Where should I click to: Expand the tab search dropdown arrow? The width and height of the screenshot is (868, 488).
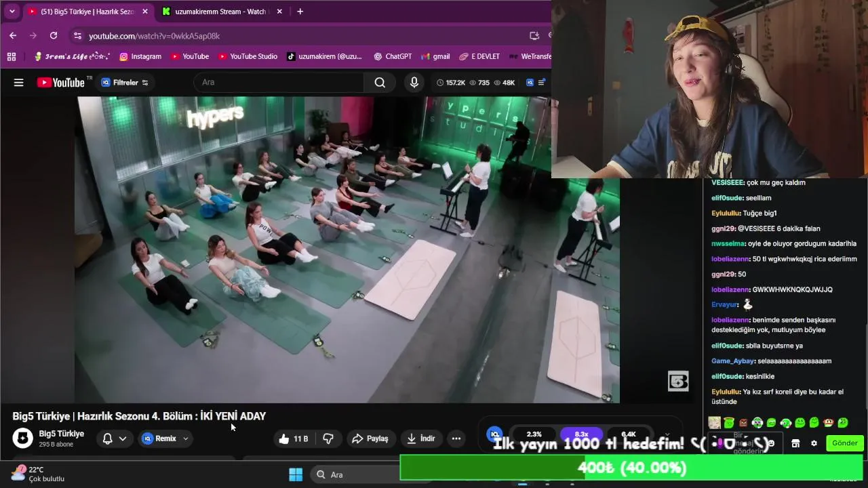[x=12, y=12]
